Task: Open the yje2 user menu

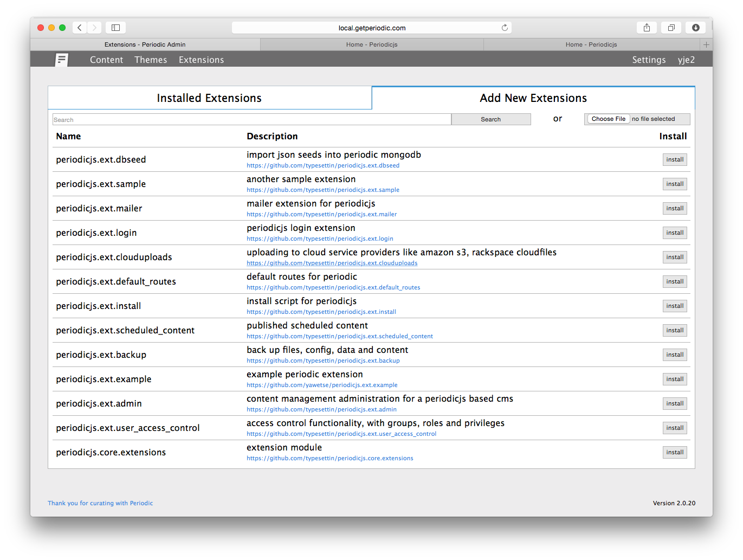Action: click(686, 60)
